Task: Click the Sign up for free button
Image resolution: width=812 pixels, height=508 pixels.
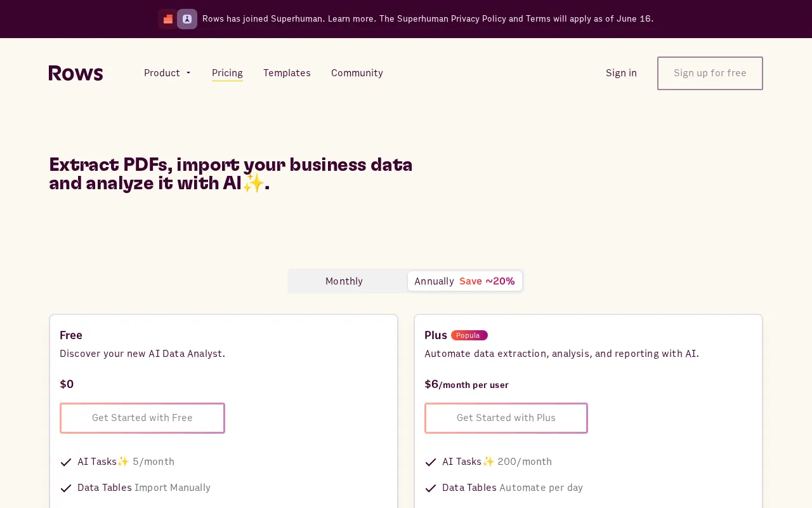Action: [x=710, y=73]
